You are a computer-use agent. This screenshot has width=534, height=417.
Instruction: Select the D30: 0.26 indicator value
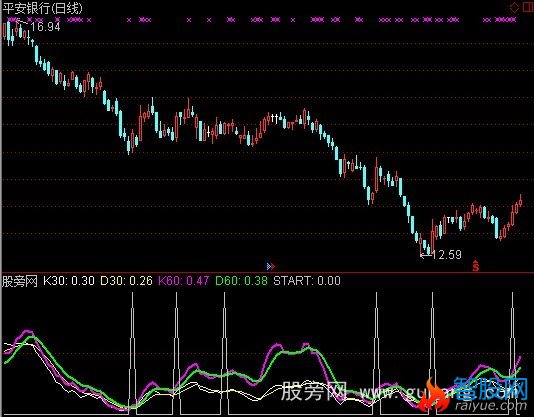tap(126, 281)
